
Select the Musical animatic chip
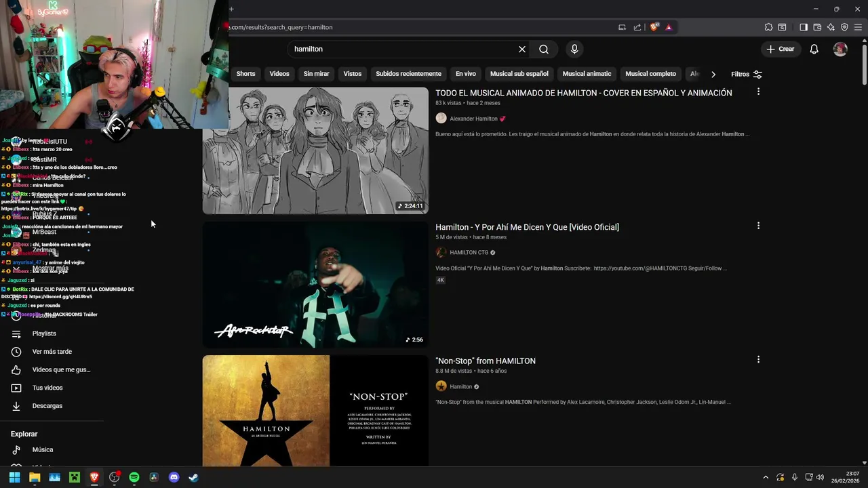587,74
